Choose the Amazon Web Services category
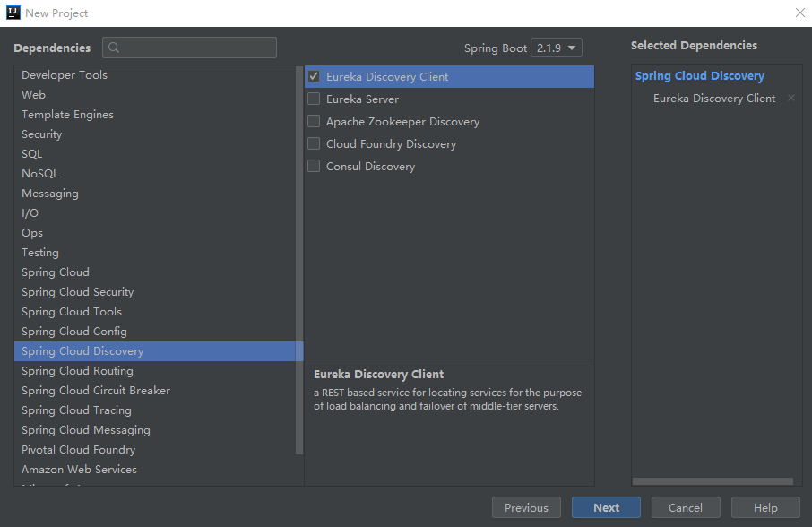 pos(80,470)
